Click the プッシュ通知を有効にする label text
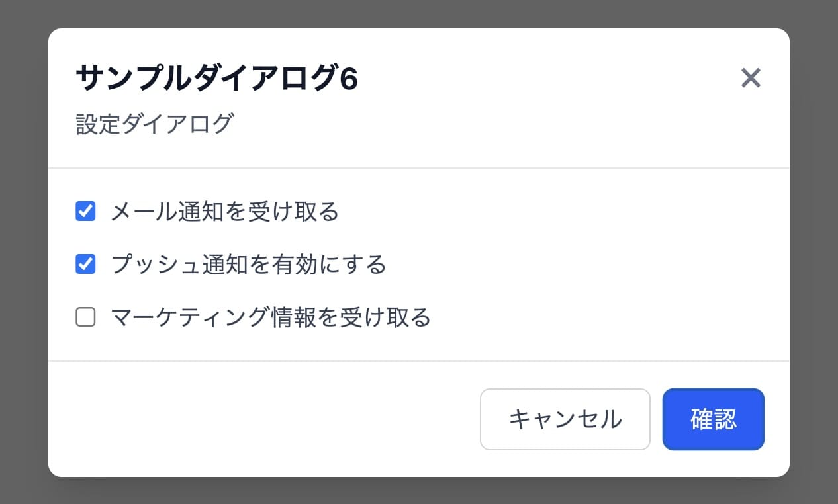Viewport: 838px width, 504px height. tap(249, 265)
